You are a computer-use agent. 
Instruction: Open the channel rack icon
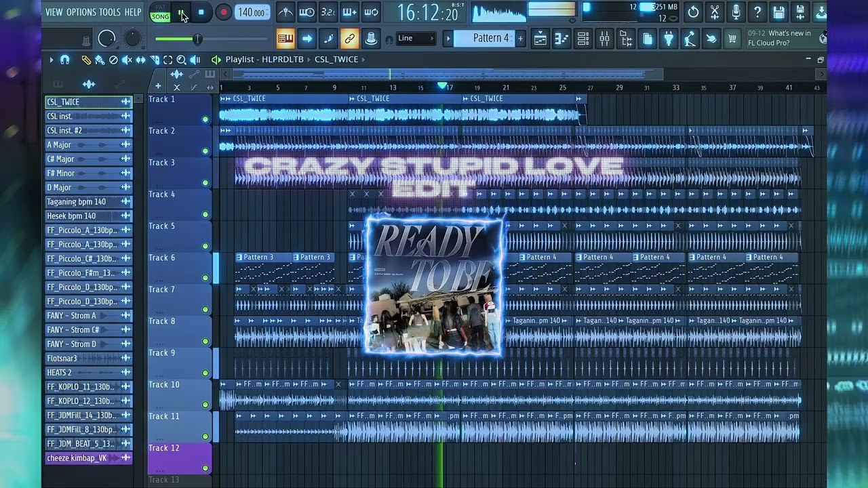[x=583, y=39]
